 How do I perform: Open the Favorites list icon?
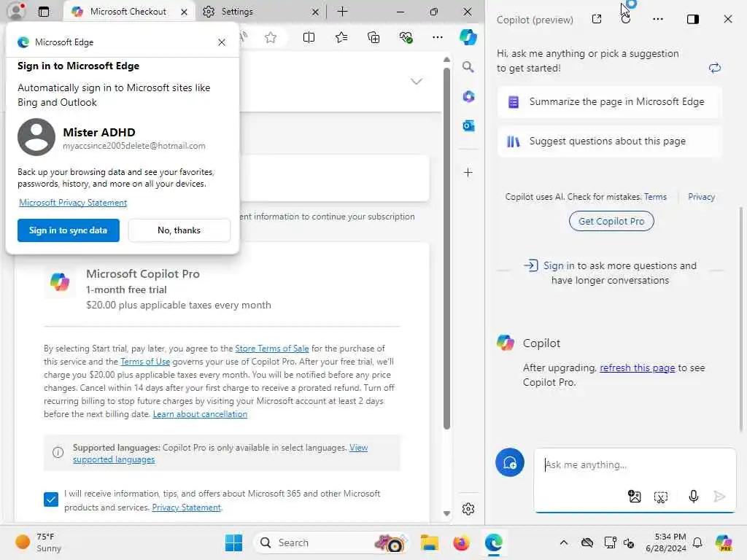[x=341, y=37]
